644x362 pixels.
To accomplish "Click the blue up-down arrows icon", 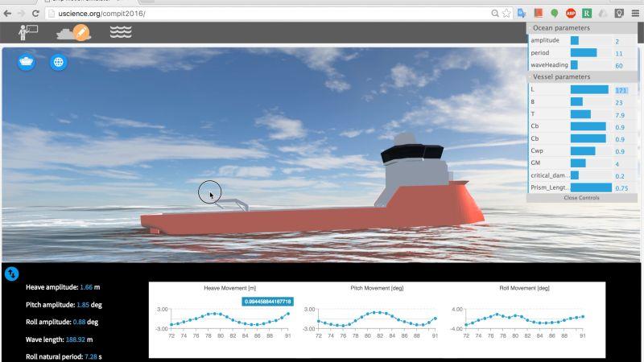I will click(x=11, y=274).
